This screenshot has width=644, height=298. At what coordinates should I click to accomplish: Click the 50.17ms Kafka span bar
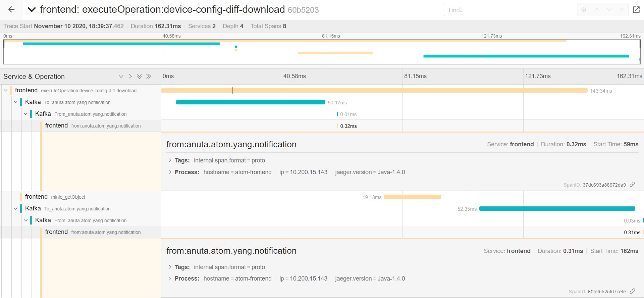tap(251, 102)
